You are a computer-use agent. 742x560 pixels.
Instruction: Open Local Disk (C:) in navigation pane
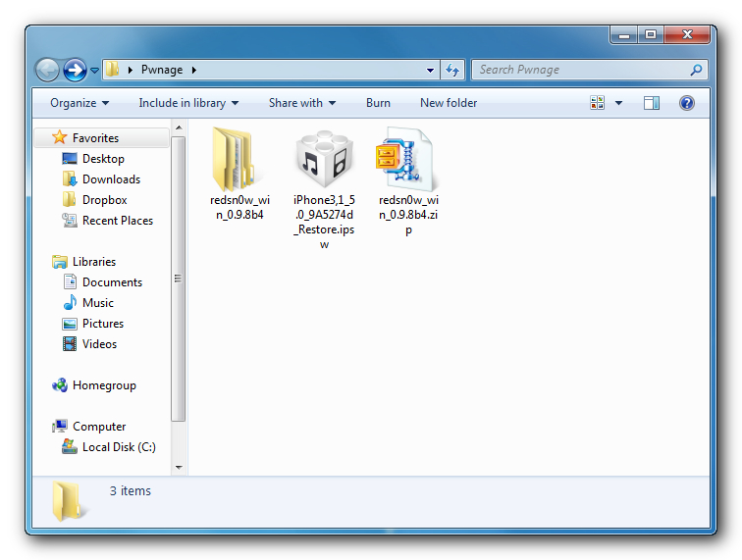click(119, 447)
